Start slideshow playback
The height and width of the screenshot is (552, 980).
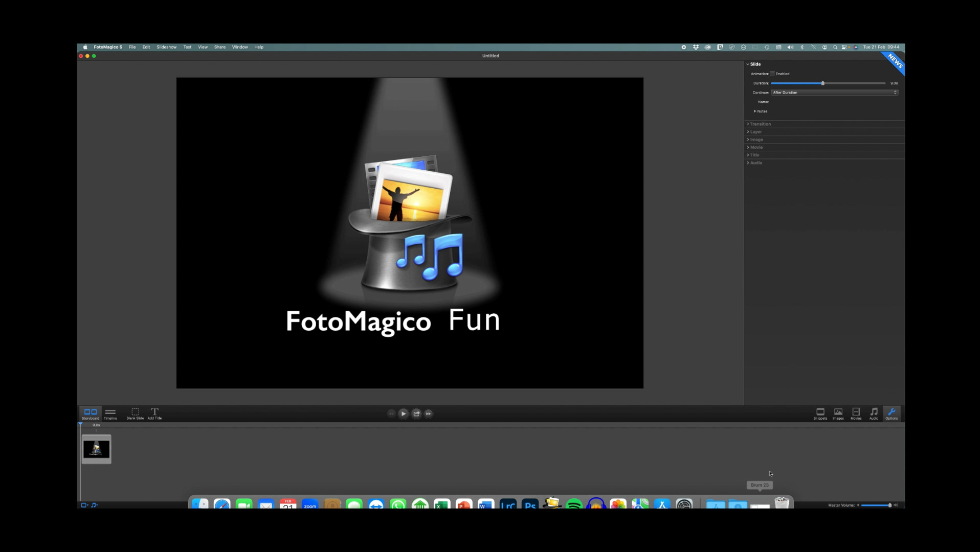coord(404,413)
